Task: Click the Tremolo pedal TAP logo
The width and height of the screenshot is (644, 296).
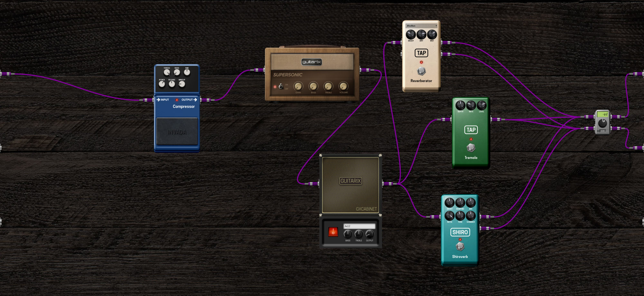Action: (x=471, y=130)
